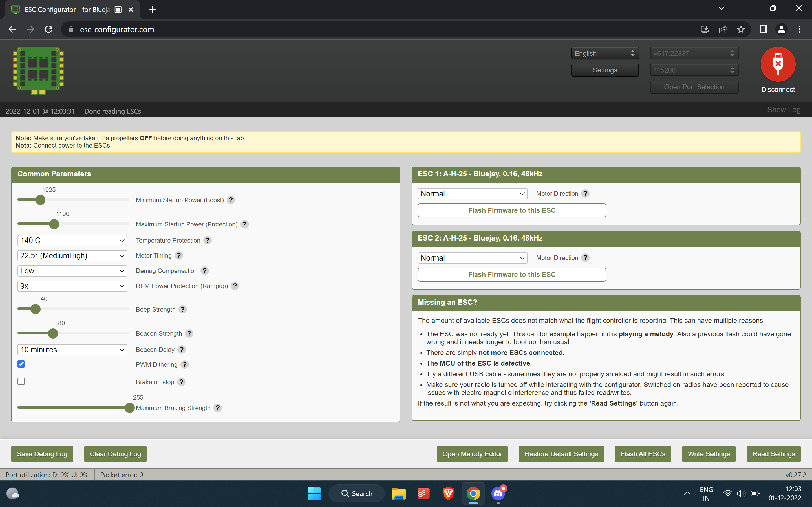Click Write Settings button
The width and height of the screenshot is (812, 507).
(709, 454)
